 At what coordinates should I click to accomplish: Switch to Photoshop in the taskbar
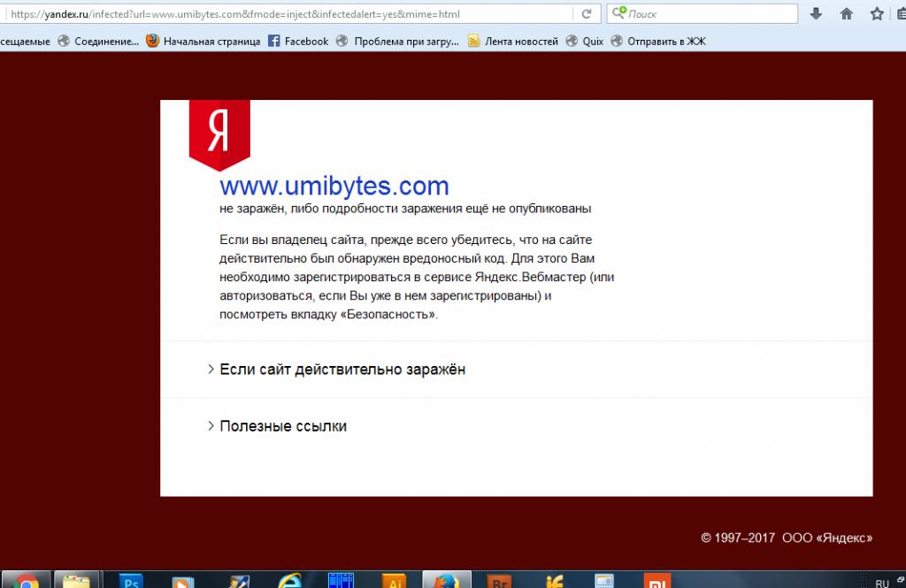(x=131, y=581)
